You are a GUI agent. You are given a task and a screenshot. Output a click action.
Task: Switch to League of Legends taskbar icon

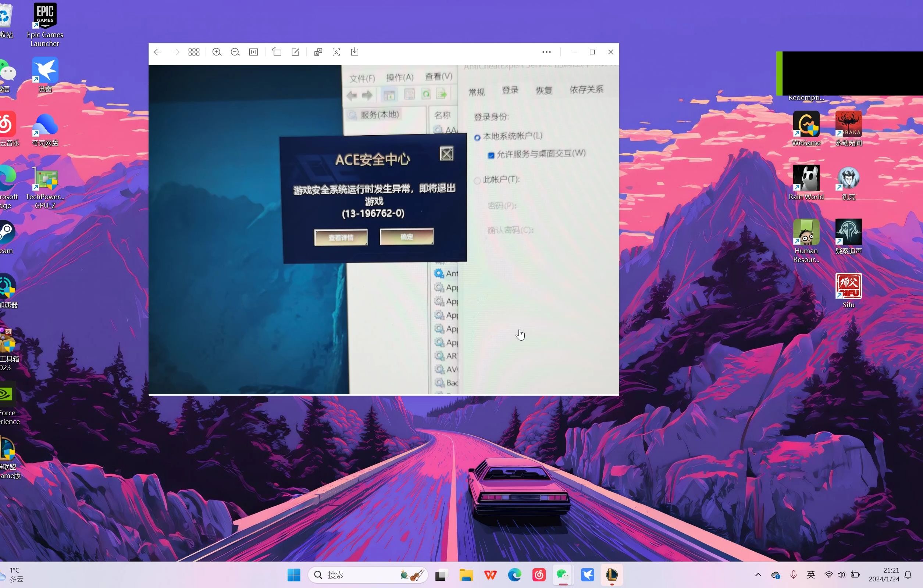(x=612, y=575)
